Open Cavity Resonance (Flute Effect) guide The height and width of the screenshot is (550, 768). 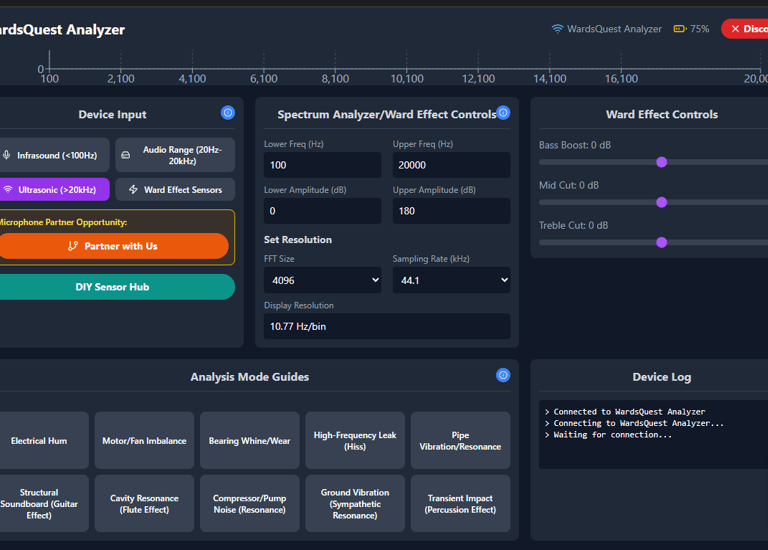(x=144, y=503)
